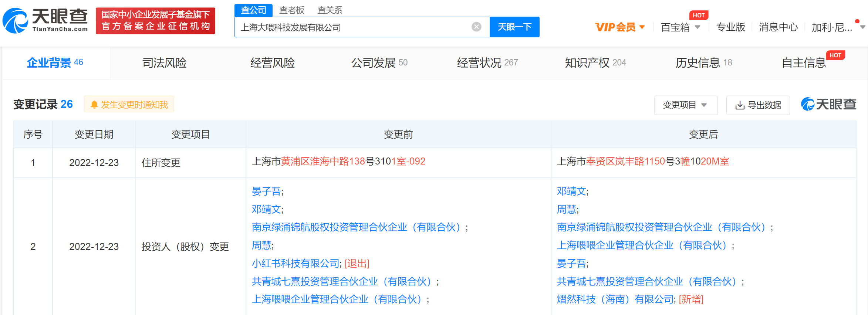This screenshot has width=868, height=315.
Task: Click the red government-fund certification banner
Action: [x=155, y=21]
